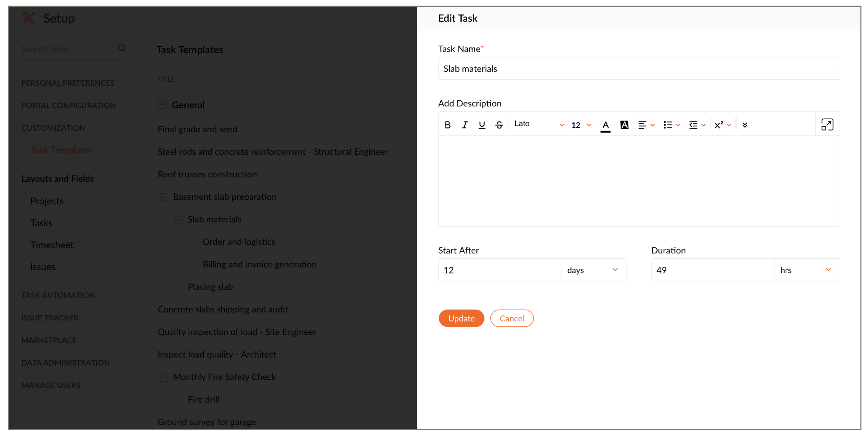Open Task Automation settings section
Viewport: 868px width, 438px height.
[x=58, y=295]
